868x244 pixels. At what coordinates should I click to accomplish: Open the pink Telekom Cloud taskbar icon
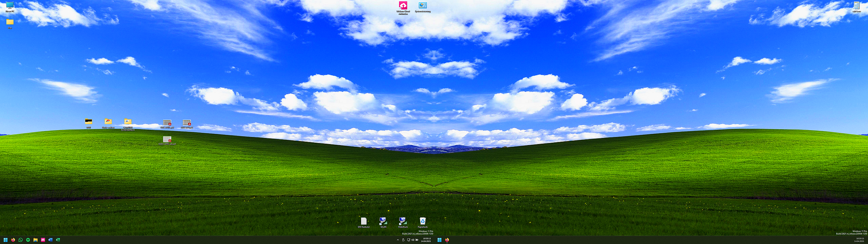(43, 240)
